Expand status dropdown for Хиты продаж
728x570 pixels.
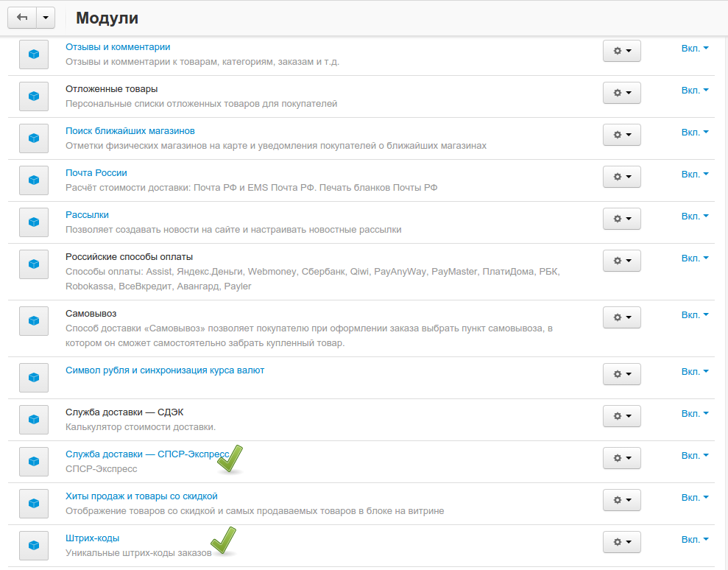(694, 497)
